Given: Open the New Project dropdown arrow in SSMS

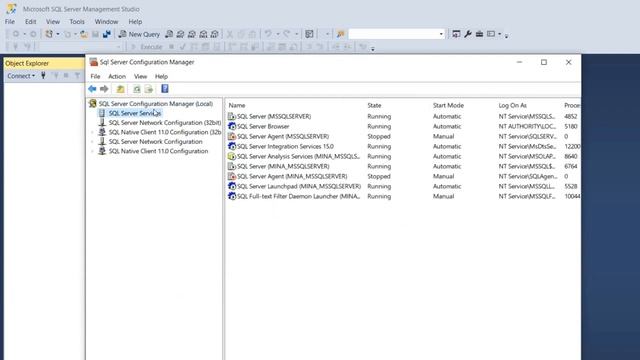Looking at the screenshot, I should pyautogui.click(x=58, y=34).
